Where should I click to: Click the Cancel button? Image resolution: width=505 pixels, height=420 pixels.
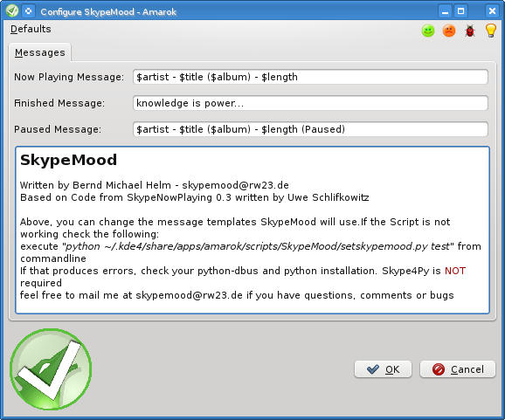click(x=457, y=369)
